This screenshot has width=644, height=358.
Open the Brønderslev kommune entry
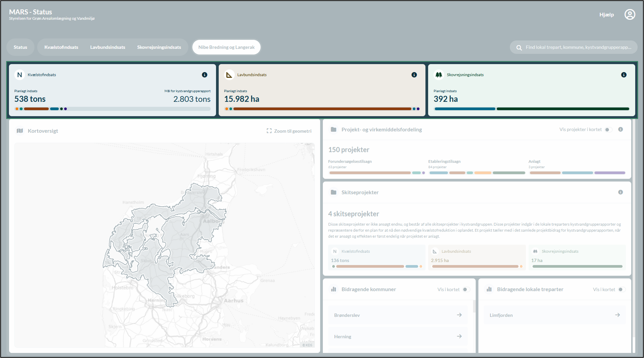398,315
